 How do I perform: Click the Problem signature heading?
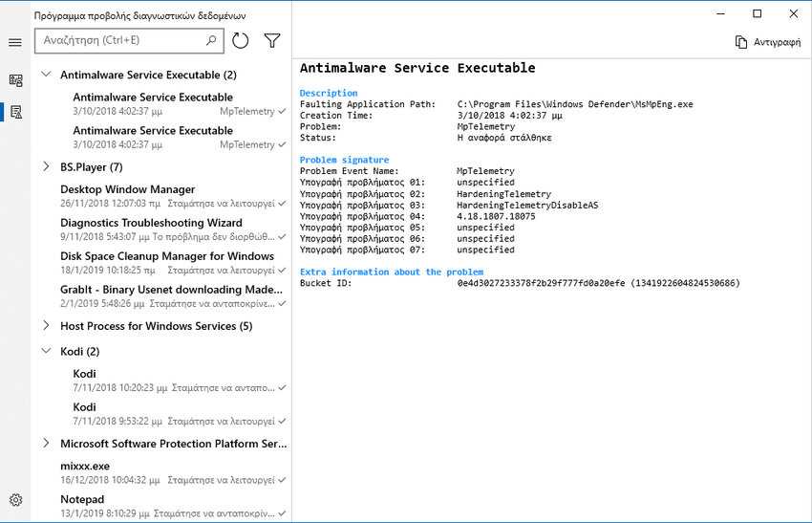[x=344, y=160]
